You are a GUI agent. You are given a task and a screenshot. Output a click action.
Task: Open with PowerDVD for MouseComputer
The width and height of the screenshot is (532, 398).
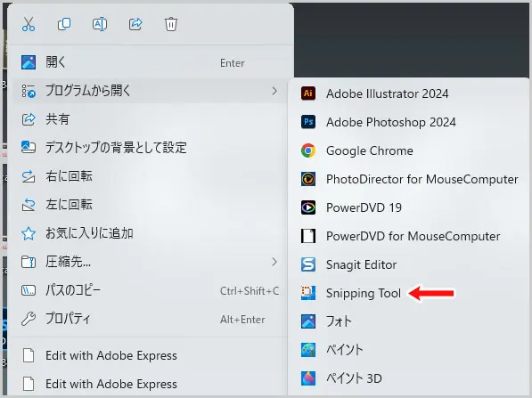408,236
